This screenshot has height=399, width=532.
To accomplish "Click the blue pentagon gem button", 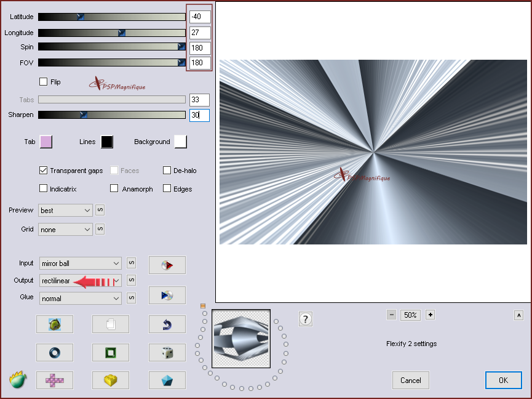I will click(167, 381).
